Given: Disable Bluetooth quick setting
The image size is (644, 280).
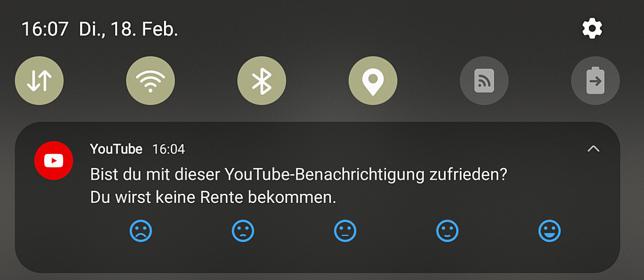Looking at the screenshot, I should coord(261,81).
